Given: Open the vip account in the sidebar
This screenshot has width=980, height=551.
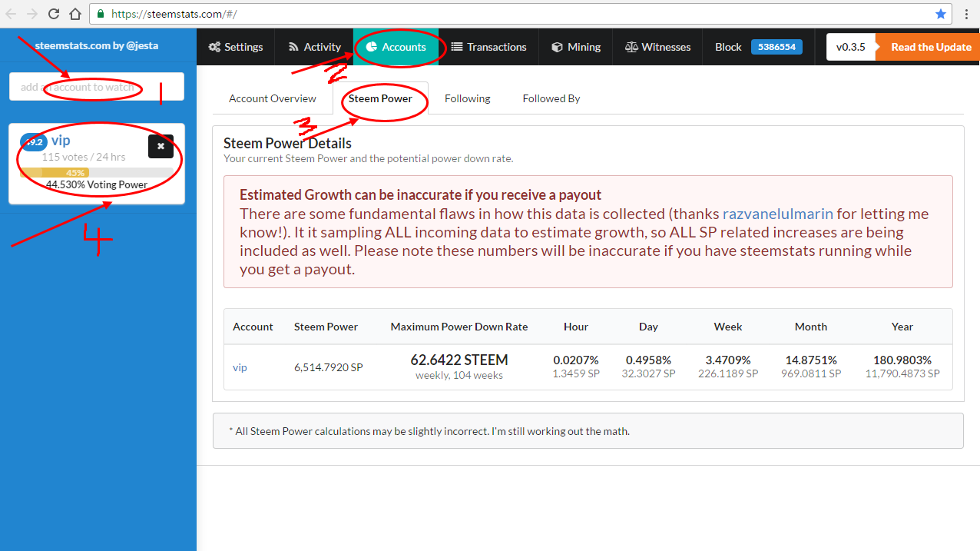Looking at the screenshot, I should coord(61,141).
